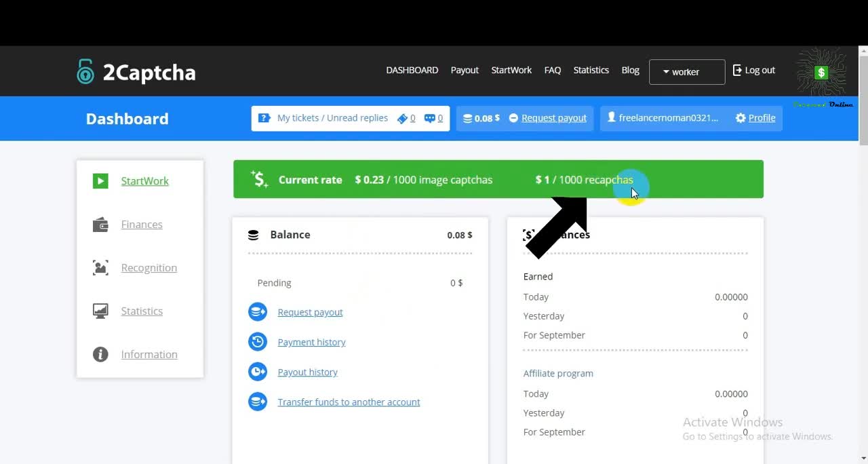Open the Profile link
Viewport: 868px width, 464px height.
[762, 118]
